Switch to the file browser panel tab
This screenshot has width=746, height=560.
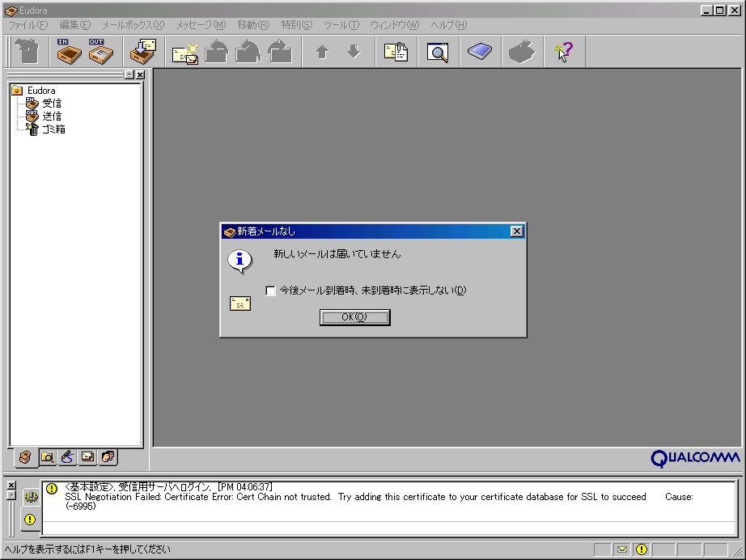(x=47, y=457)
